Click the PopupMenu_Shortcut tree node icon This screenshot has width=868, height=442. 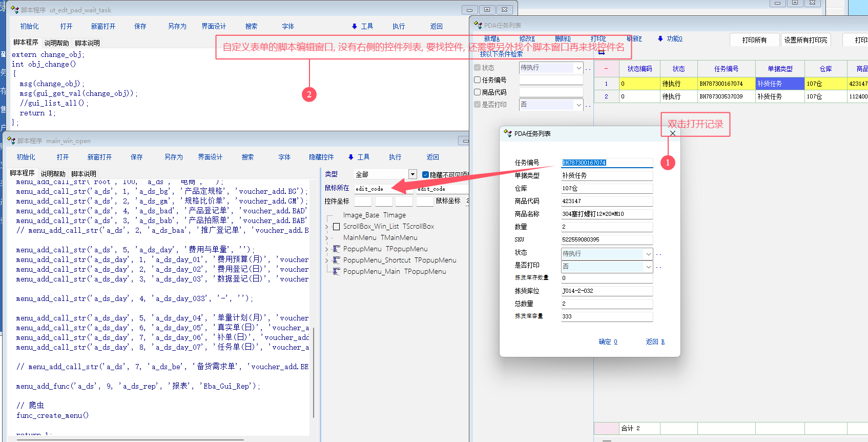point(337,260)
